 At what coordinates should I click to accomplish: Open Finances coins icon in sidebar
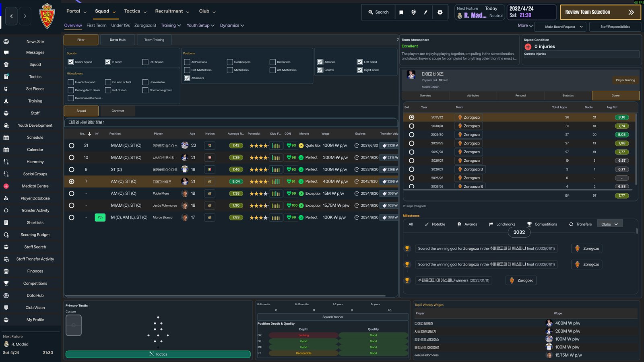(x=6, y=271)
